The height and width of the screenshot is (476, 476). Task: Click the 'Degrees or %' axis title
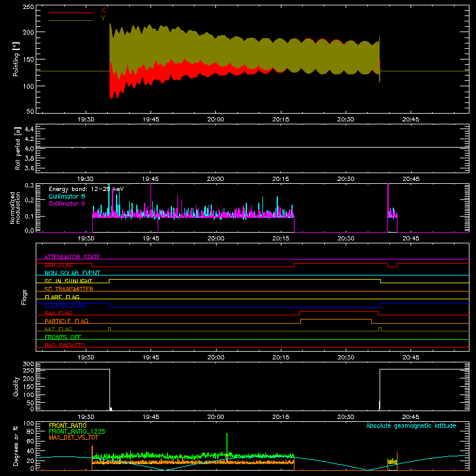point(16,446)
